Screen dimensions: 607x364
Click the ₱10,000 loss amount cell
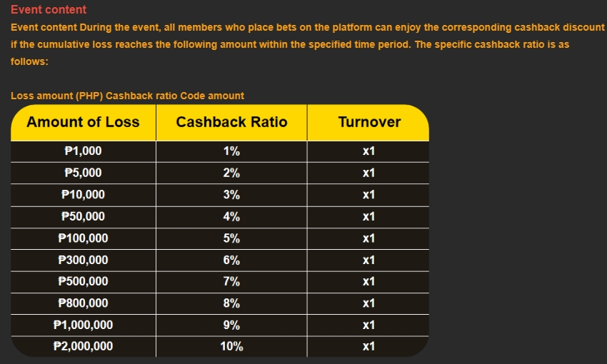(83, 195)
